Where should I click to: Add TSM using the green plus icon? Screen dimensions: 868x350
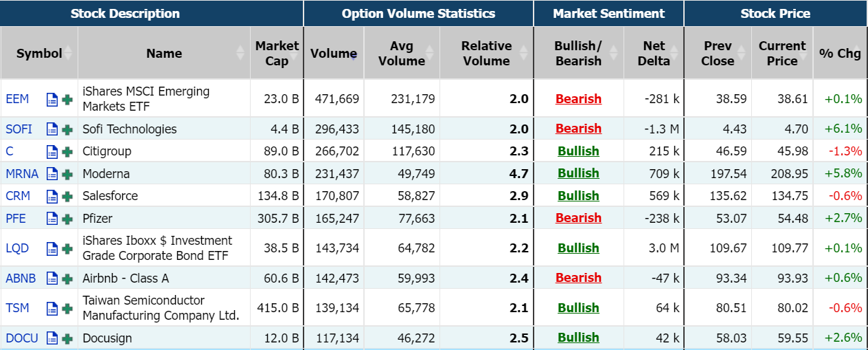(67, 309)
